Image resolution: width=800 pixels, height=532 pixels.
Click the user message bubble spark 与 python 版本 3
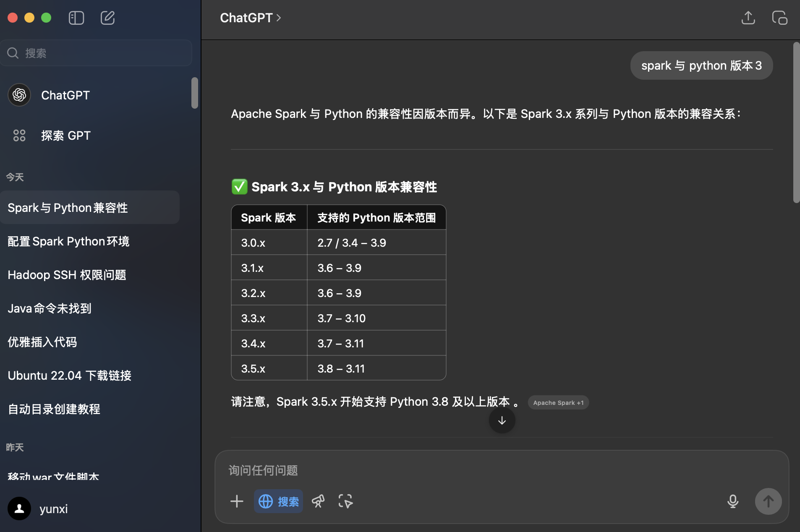tap(701, 65)
